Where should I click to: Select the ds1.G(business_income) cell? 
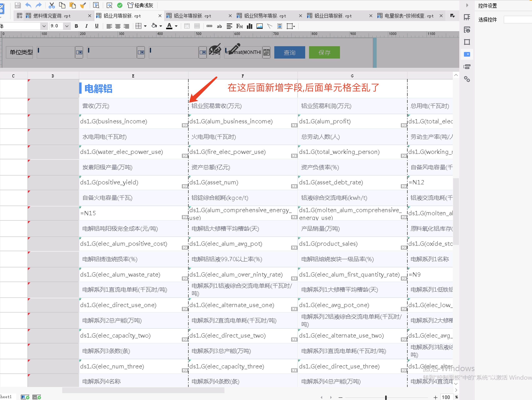133,121
